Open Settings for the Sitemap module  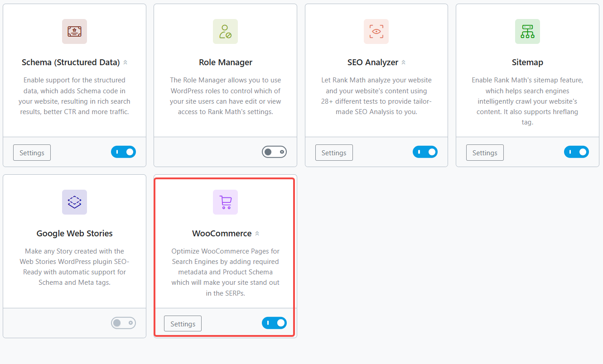(485, 153)
